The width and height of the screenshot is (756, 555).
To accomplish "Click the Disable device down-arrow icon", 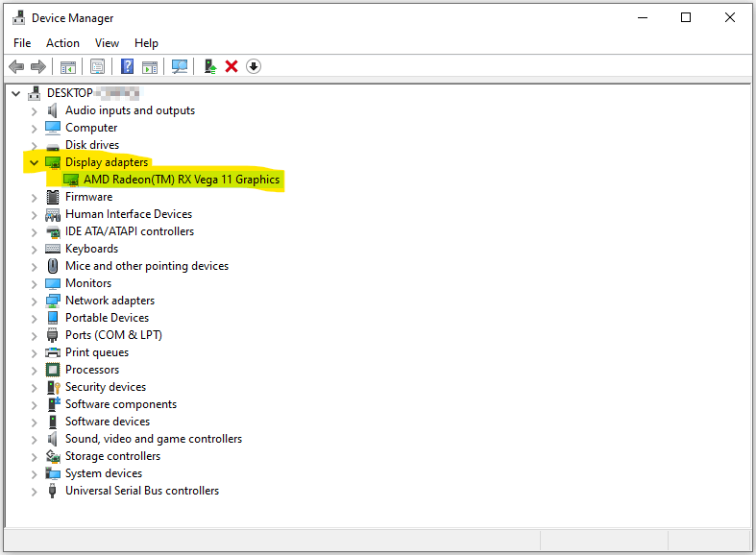I will point(254,66).
